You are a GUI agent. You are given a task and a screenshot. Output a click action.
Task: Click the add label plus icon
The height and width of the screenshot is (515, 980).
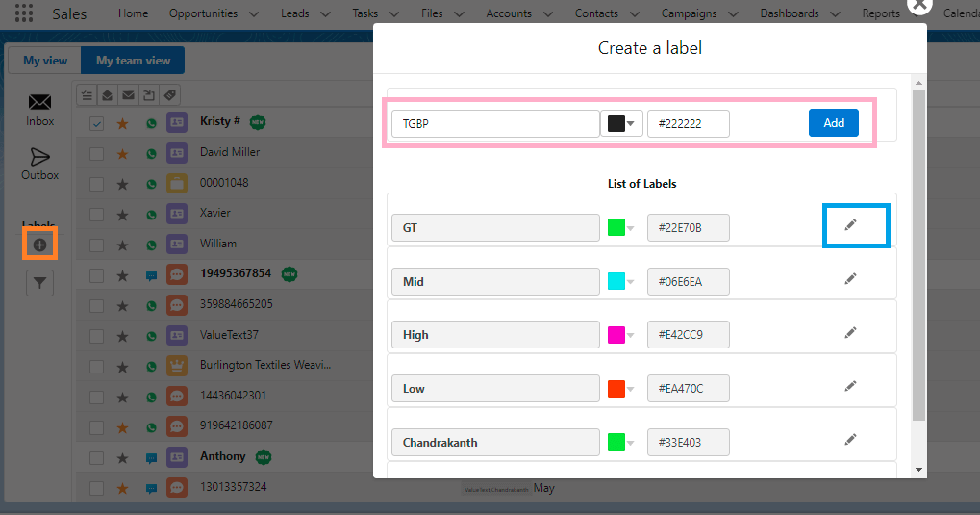pyautogui.click(x=39, y=245)
